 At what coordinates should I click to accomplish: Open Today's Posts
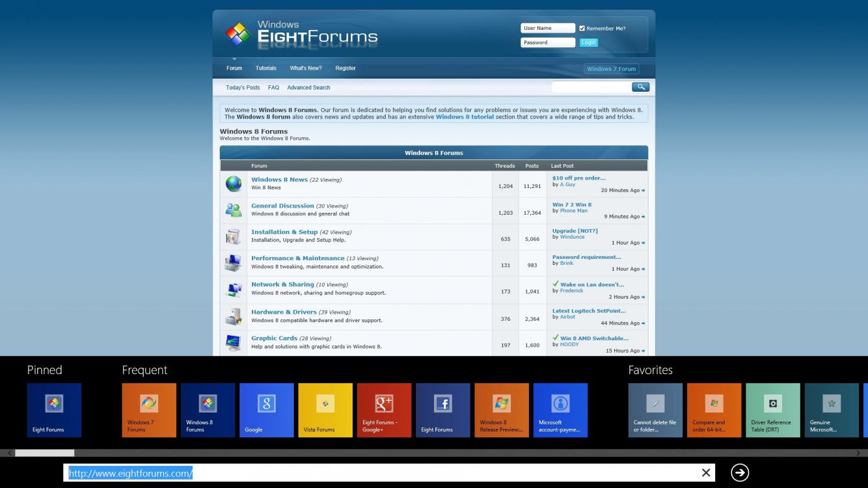[243, 88]
